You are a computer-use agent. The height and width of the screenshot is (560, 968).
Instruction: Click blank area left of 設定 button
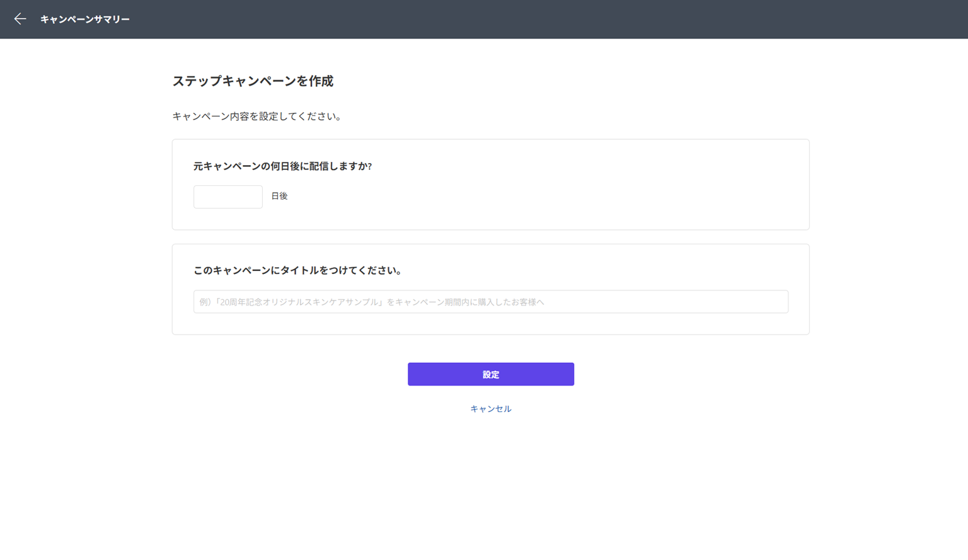(x=284, y=374)
